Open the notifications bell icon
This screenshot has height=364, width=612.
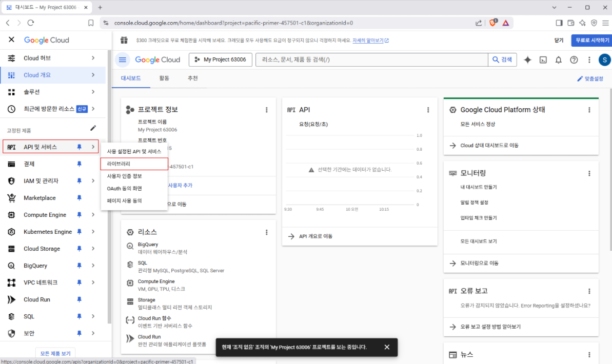(559, 59)
